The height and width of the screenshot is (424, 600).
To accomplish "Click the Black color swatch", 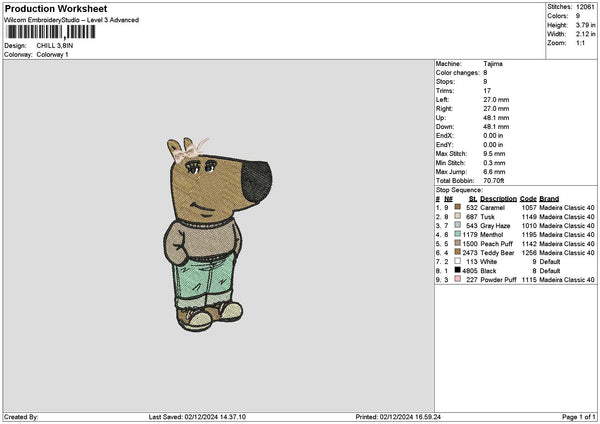I will [457, 270].
